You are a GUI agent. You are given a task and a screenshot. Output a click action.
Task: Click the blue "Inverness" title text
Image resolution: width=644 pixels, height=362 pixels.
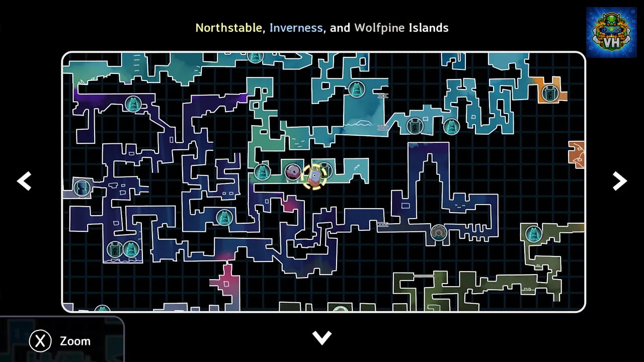[296, 28]
